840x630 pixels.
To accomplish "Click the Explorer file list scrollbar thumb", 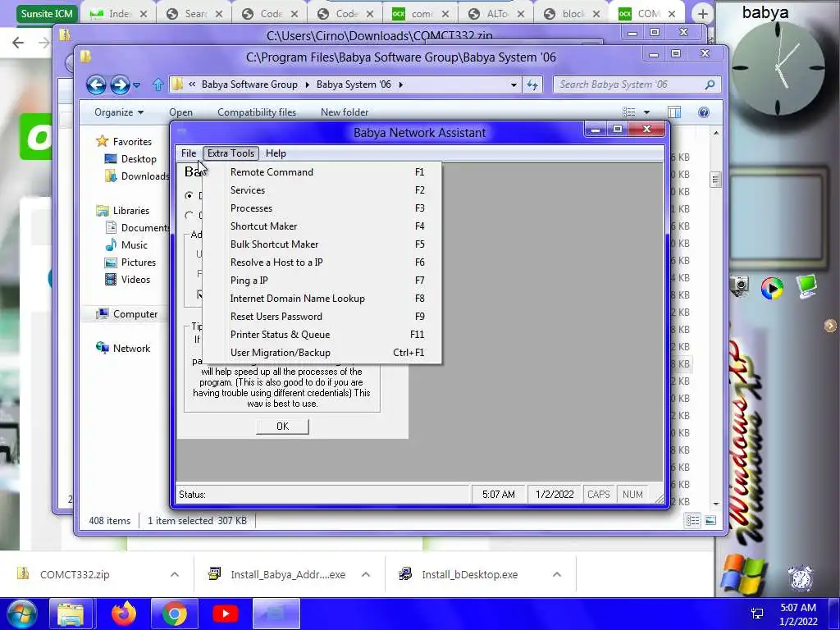I will 715,180.
